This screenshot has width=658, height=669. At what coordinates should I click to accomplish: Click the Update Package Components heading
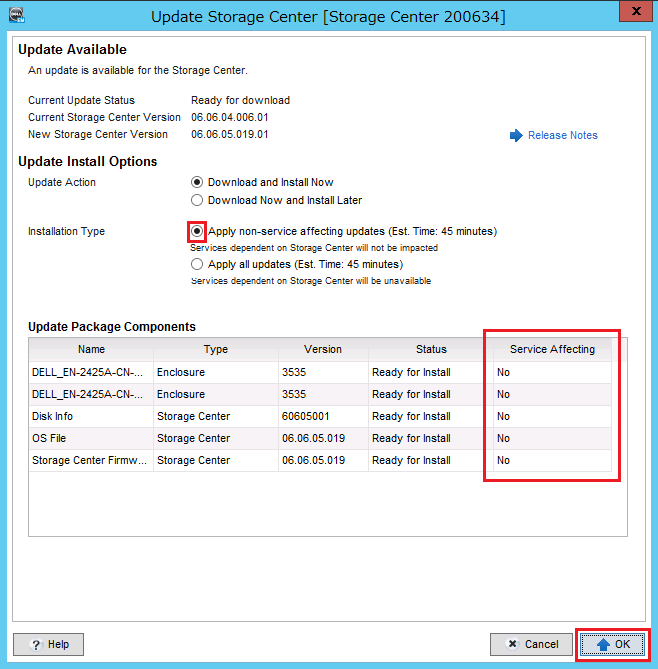coord(112,327)
